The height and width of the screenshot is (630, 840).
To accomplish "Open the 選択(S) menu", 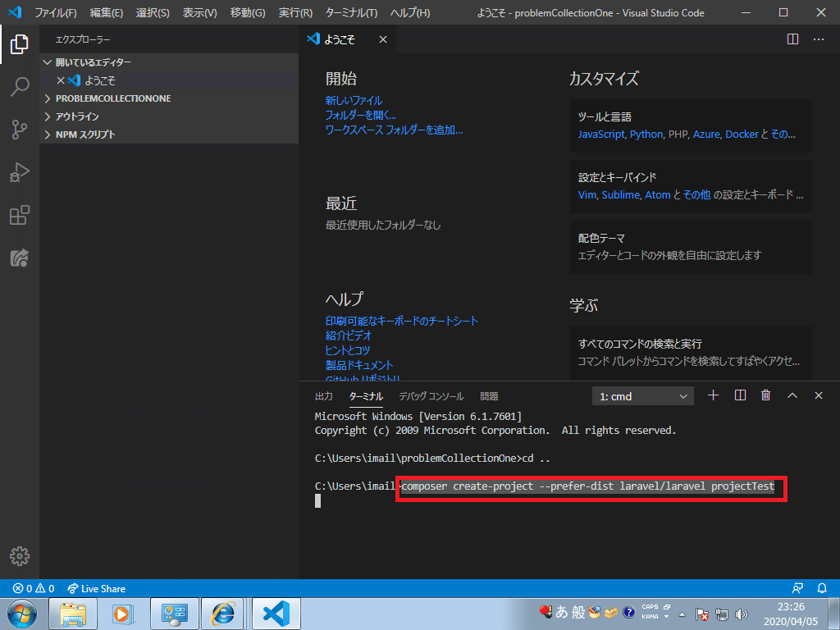I will (x=153, y=12).
